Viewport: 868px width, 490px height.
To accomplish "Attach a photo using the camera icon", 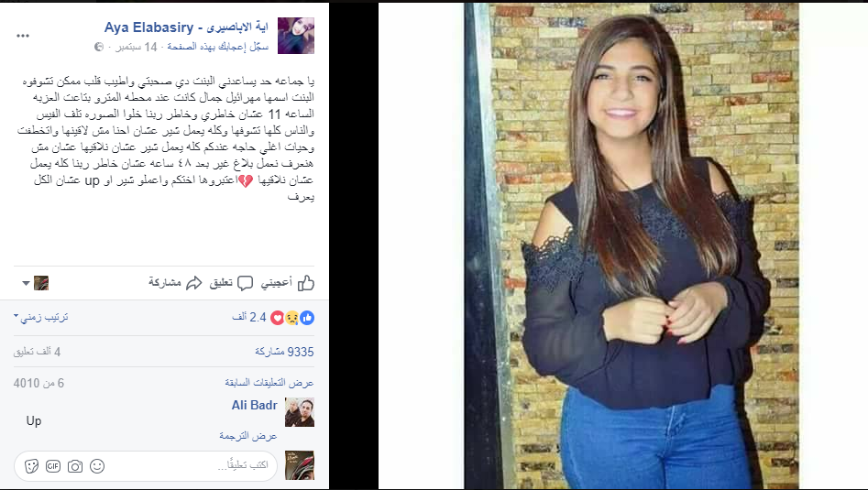I will pyautogui.click(x=75, y=466).
